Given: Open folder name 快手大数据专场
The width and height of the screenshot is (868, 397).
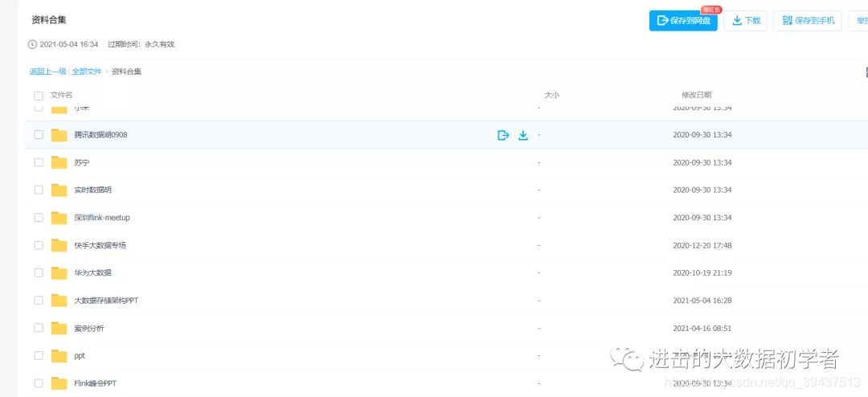Looking at the screenshot, I should click(x=100, y=245).
